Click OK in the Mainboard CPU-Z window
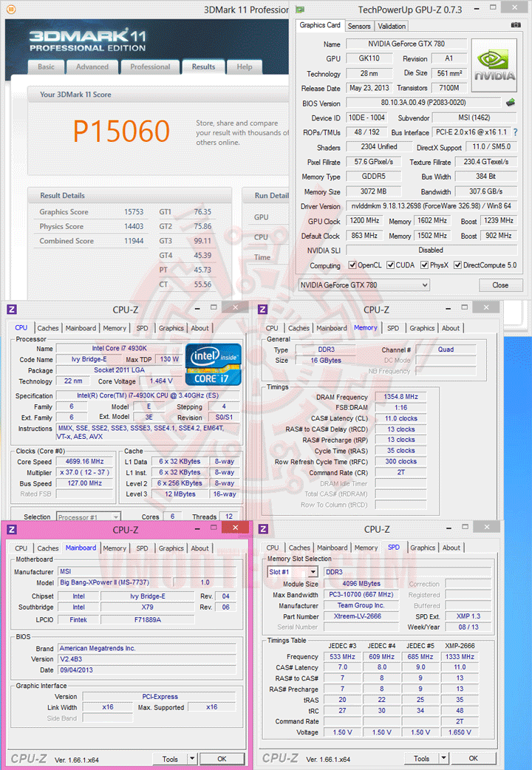The width and height of the screenshot is (532, 770). (222, 759)
